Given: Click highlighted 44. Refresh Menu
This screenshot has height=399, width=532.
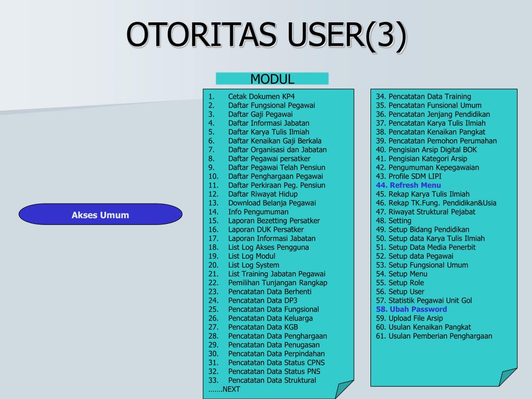Looking at the screenshot, I should [408, 185].
